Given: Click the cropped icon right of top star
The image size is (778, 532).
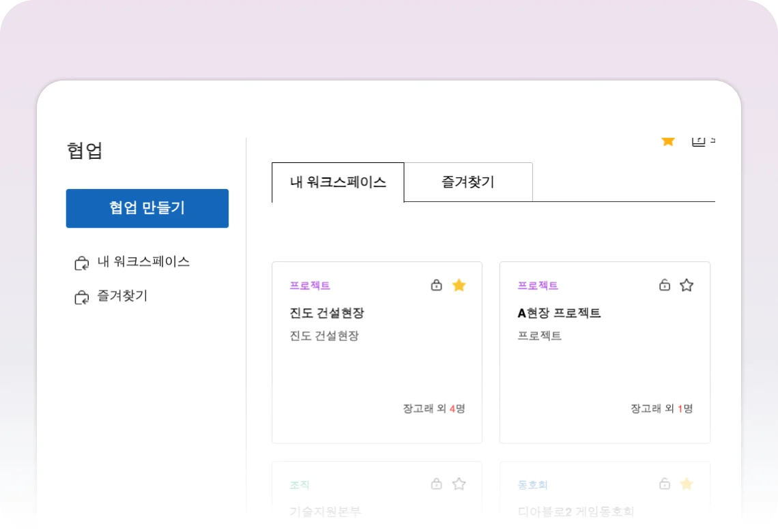Looking at the screenshot, I should 699,141.
